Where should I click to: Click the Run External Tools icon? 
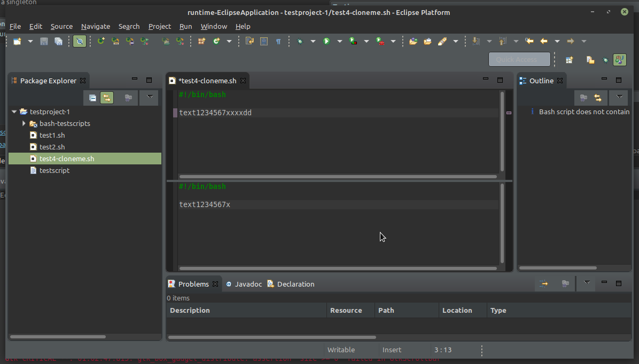tap(380, 41)
